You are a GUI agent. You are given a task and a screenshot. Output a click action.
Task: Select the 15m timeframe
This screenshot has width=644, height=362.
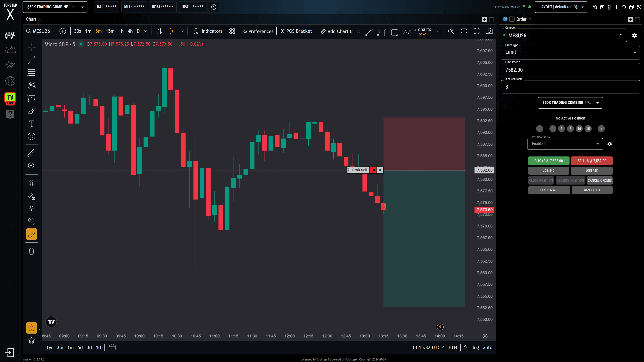[110, 31]
